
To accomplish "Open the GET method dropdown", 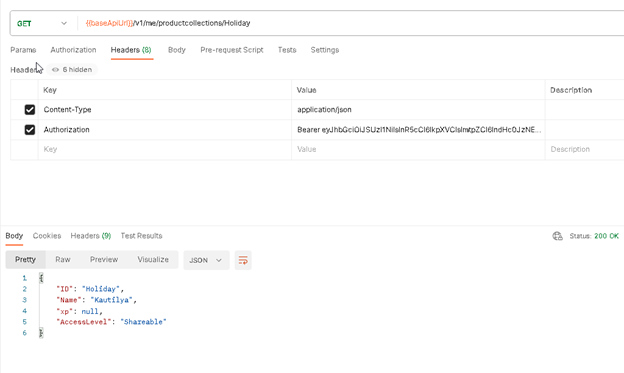I will click(42, 23).
